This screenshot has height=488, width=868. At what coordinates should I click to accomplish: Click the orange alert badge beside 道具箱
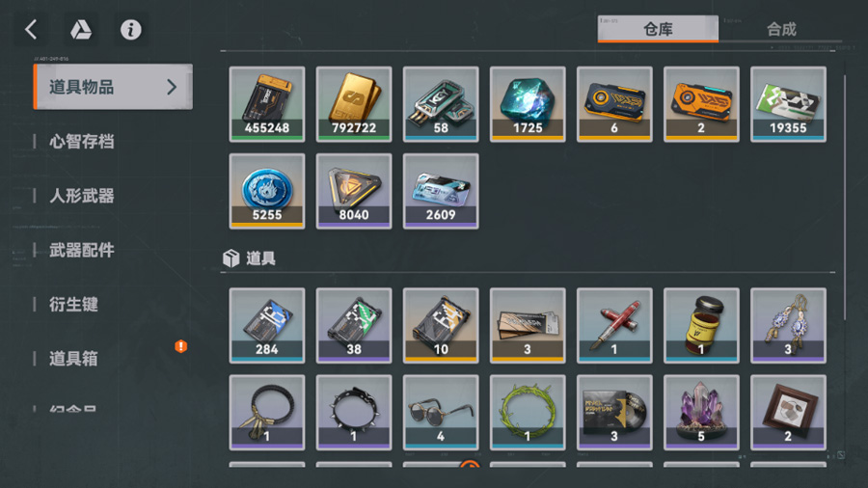pyautogui.click(x=181, y=346)
